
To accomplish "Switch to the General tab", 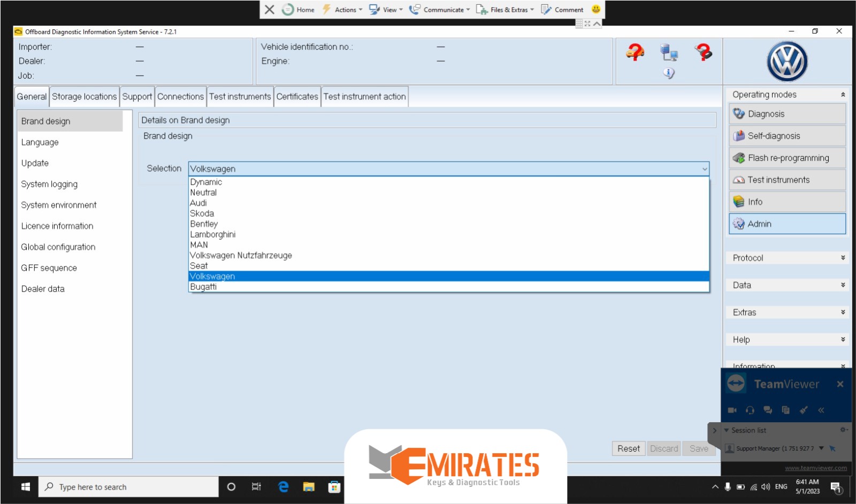I will [x=32, y=97].
